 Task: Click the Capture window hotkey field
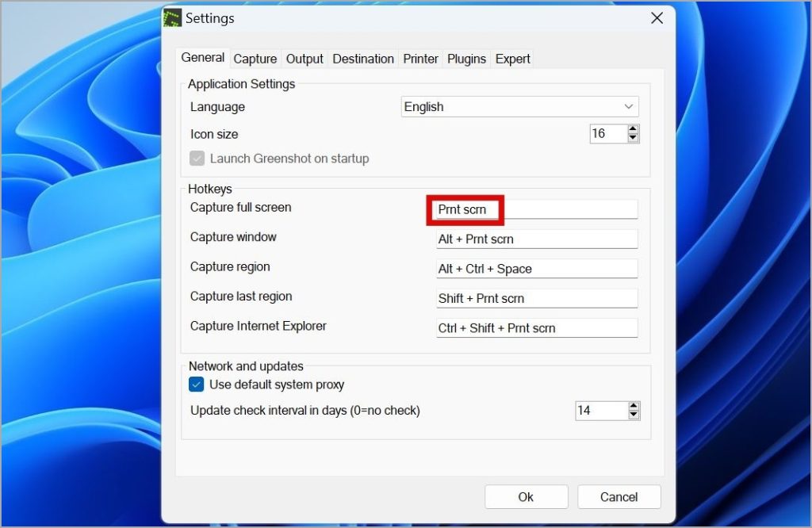[x=537, y=239]
